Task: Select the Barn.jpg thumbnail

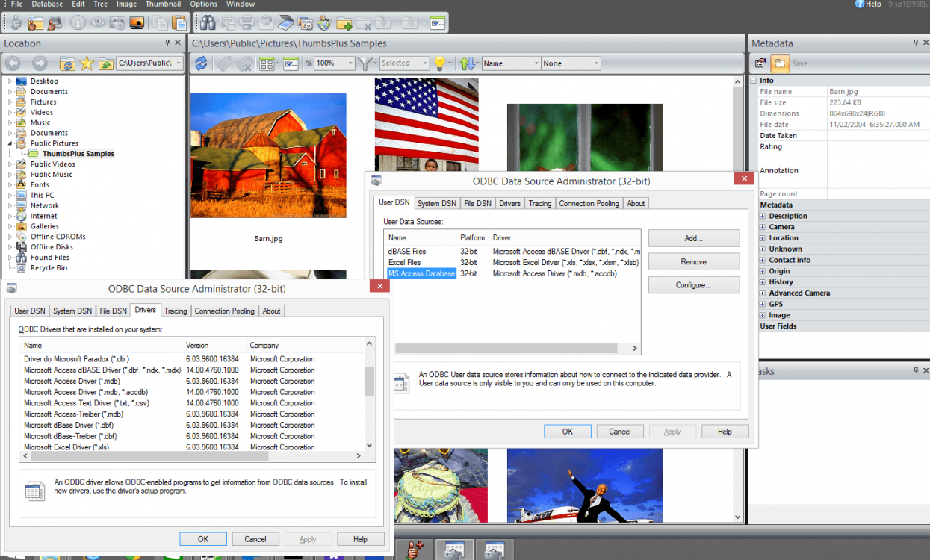Action: [x=268, y=155]
